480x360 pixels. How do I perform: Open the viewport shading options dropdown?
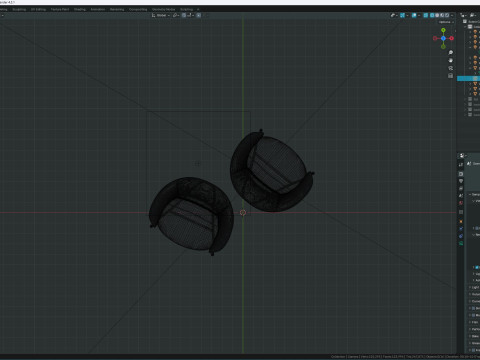point(452,15)
